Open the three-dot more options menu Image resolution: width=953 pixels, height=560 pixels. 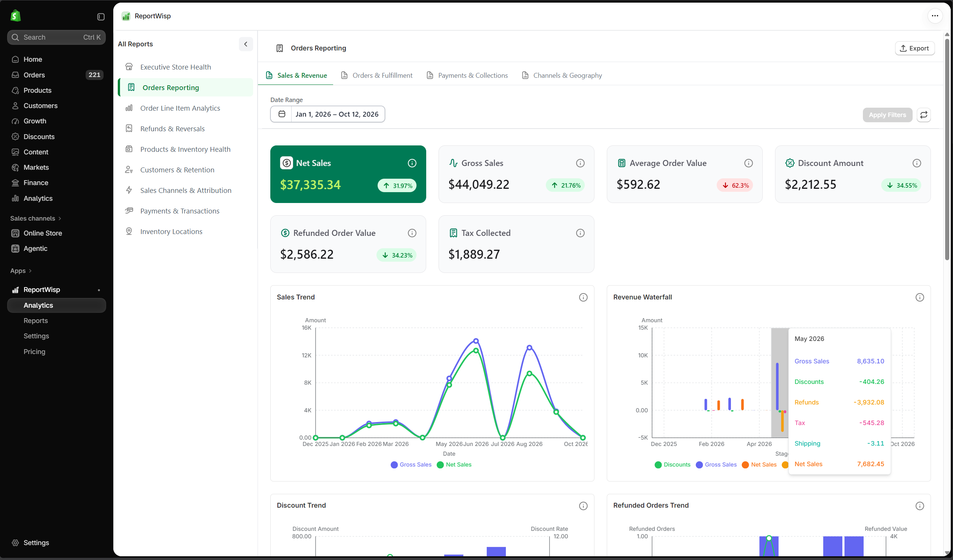935,16
